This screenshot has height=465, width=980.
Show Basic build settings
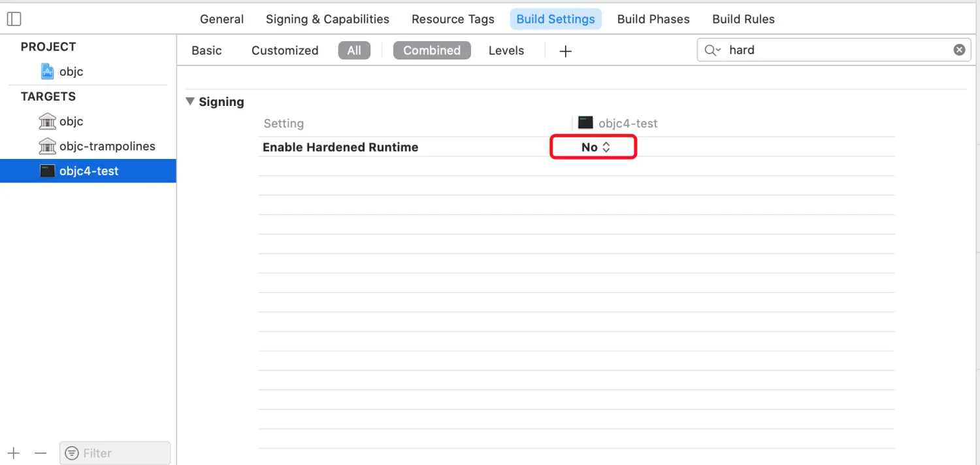pyautogui.click(x=206, y=50)
